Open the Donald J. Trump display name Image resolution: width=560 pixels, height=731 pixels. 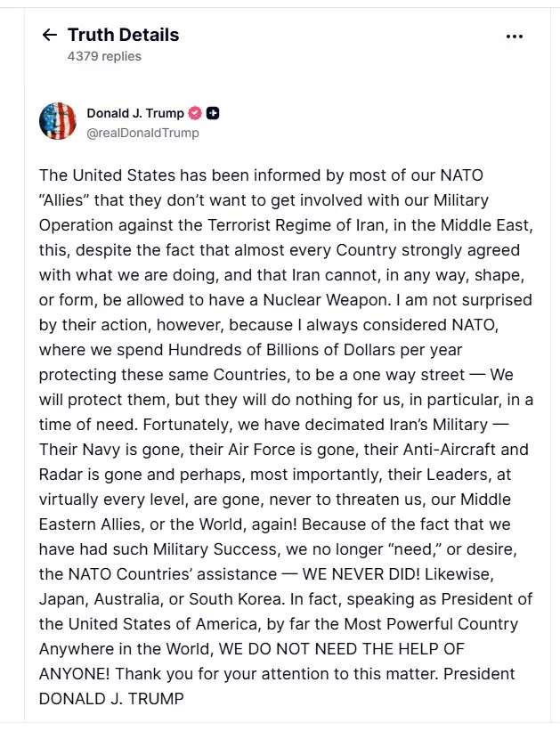135,113
